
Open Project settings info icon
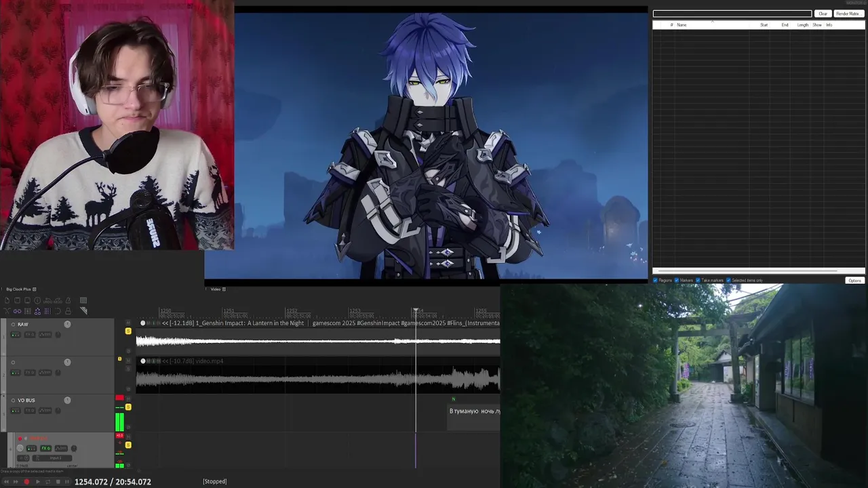[x=37, y=300]
